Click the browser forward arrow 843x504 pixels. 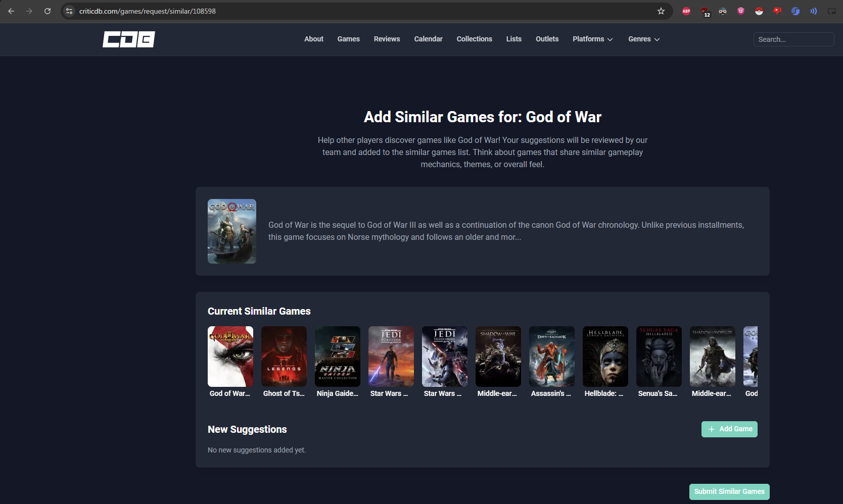click(29, 11)
